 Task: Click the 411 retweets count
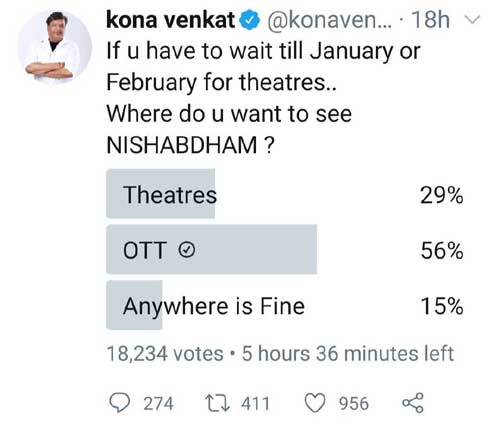click(x=255, y=403)
